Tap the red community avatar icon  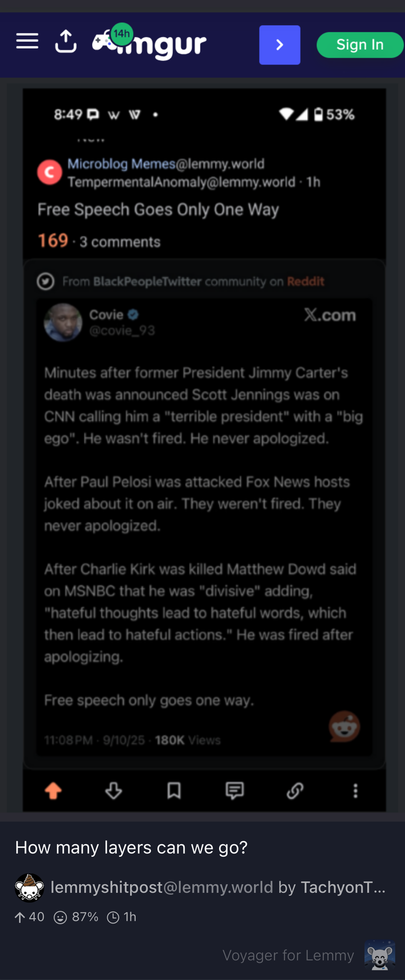pos(50,172)
